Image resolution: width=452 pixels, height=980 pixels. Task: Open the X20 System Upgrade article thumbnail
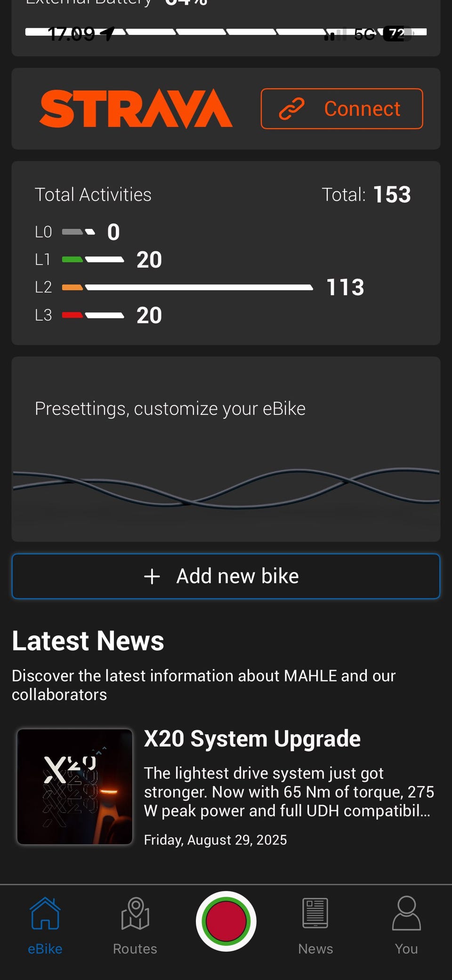[75, 786]
